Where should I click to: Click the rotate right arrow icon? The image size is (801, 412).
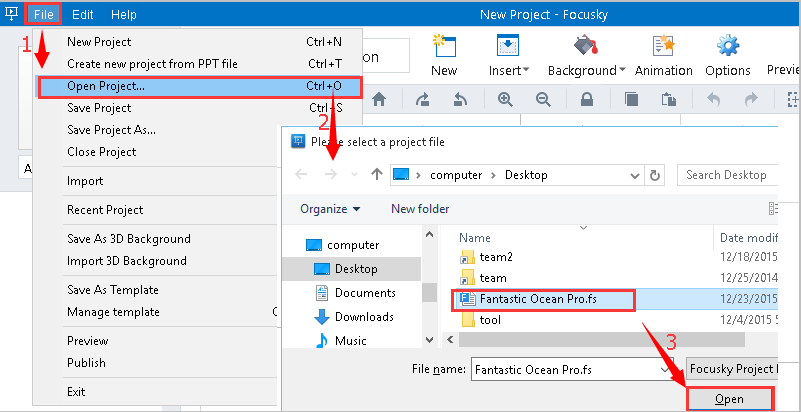coord(422,100)
